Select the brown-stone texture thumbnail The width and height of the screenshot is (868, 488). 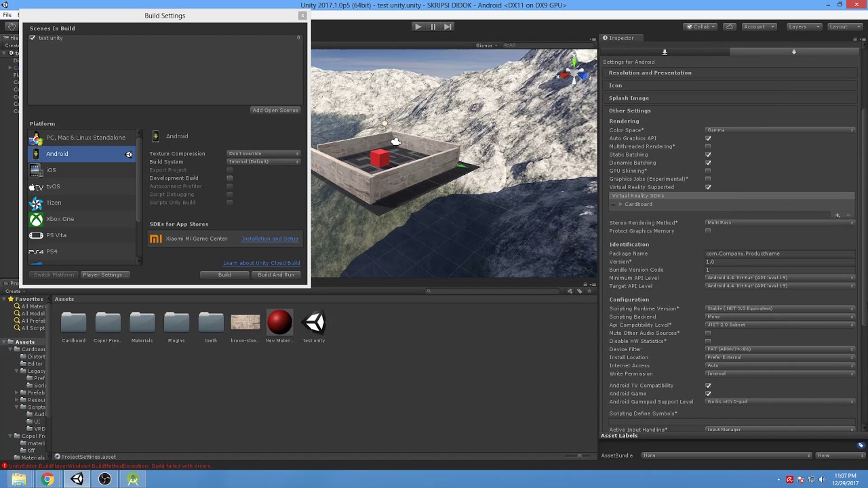(245, 323)
